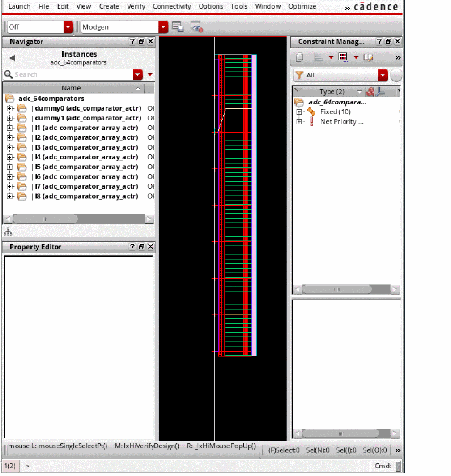Click the Navigator panel help icon
The width and height of the screenshot is (451, 476).
132,42
